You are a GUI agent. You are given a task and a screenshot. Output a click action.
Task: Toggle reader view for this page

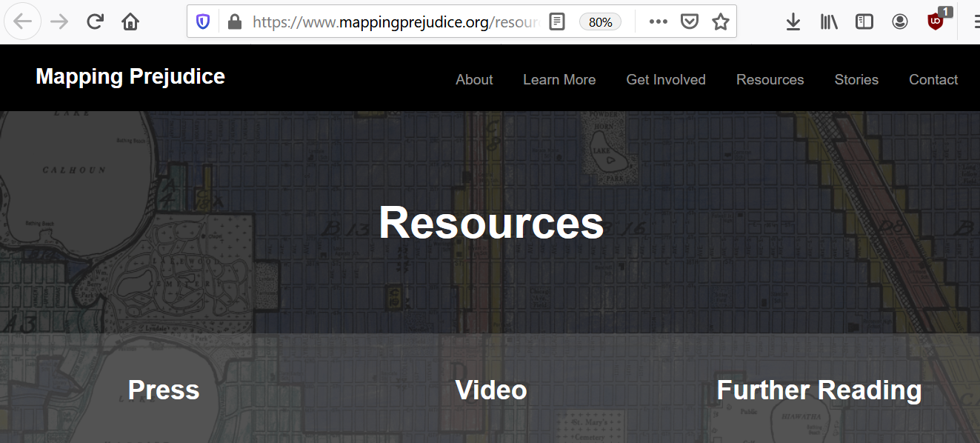pos(557,21)
